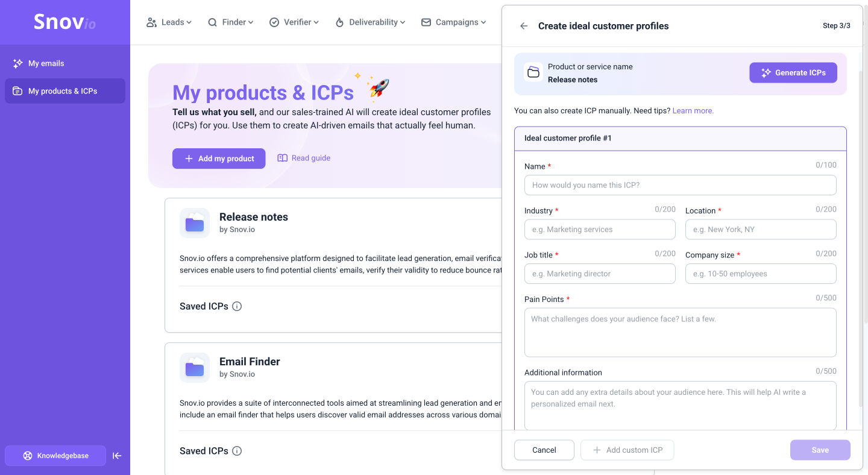Click the bold Release notes name in panel
This screenshot has width=868, height=475.
click(x=573, y=80)
